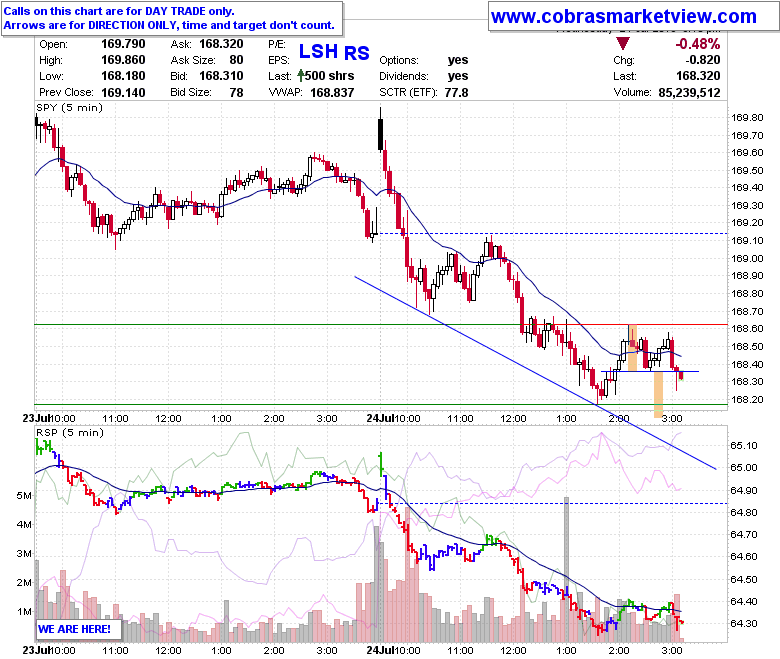Select the Prev Close value 169.140
This screenshot has height=659, width=780.
pos(123,93)
